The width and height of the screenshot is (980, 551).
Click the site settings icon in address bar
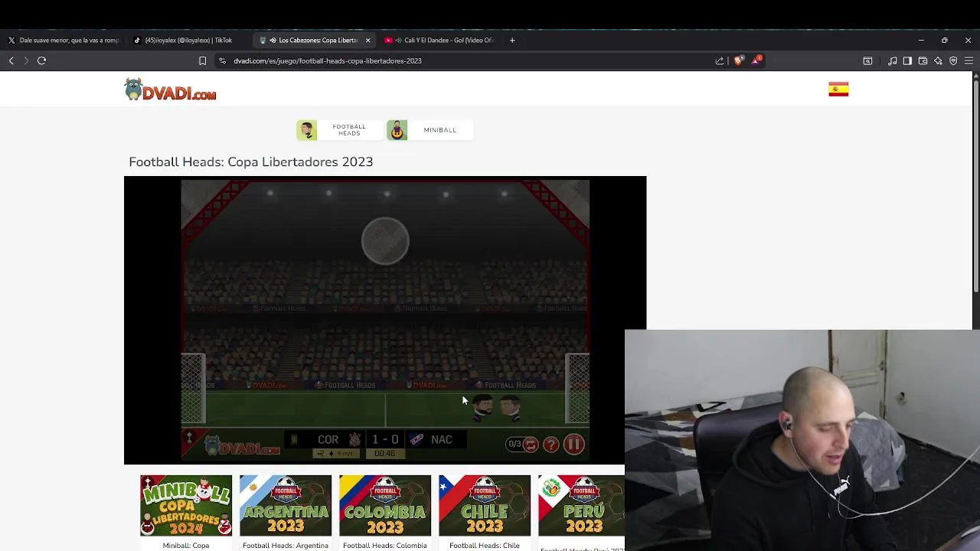point(222,60)
